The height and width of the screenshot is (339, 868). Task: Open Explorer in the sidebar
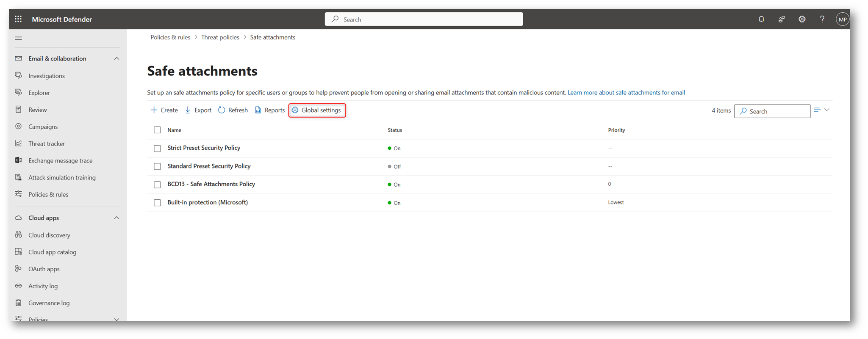pyautogui.click(x=39, y=93)
